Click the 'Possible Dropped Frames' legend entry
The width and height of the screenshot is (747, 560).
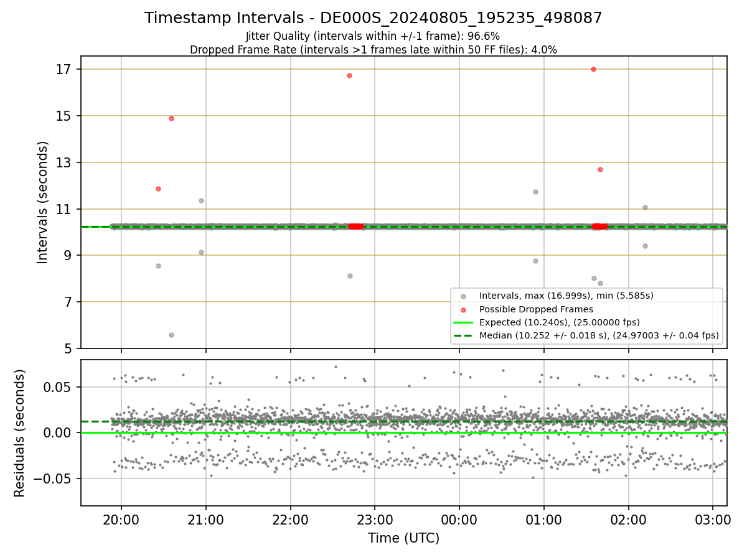536,309
